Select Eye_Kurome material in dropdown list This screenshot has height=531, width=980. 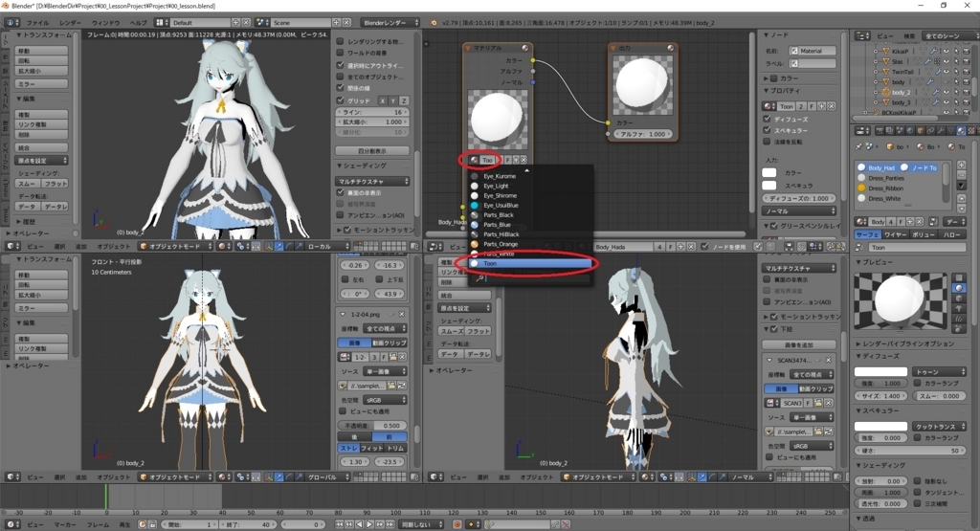(530, 176)
